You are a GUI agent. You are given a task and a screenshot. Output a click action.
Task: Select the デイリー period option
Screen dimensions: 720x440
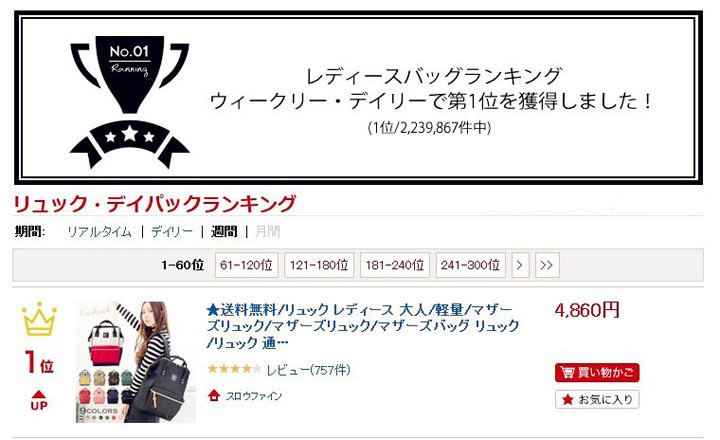(x=172, y=231)
